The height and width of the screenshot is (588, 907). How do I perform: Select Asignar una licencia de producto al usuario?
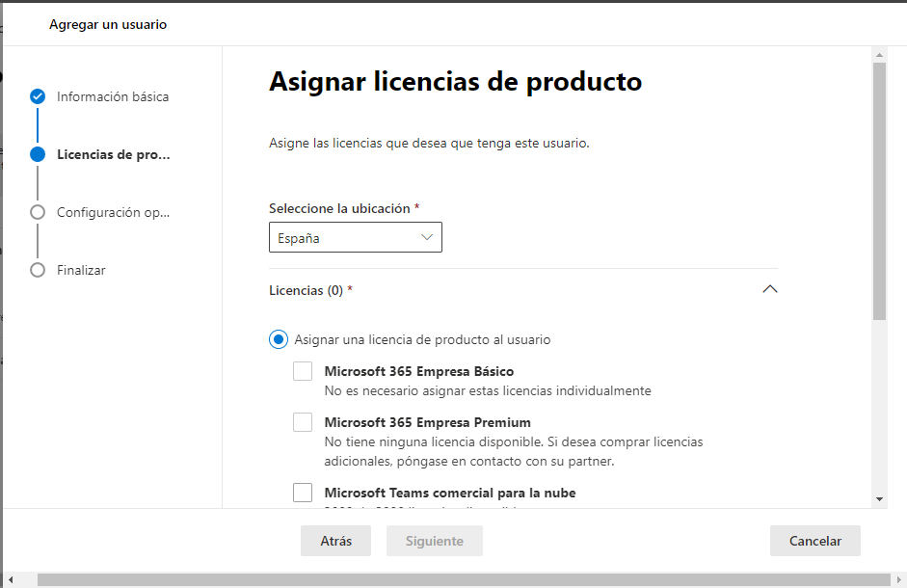(x=279, y=339)
